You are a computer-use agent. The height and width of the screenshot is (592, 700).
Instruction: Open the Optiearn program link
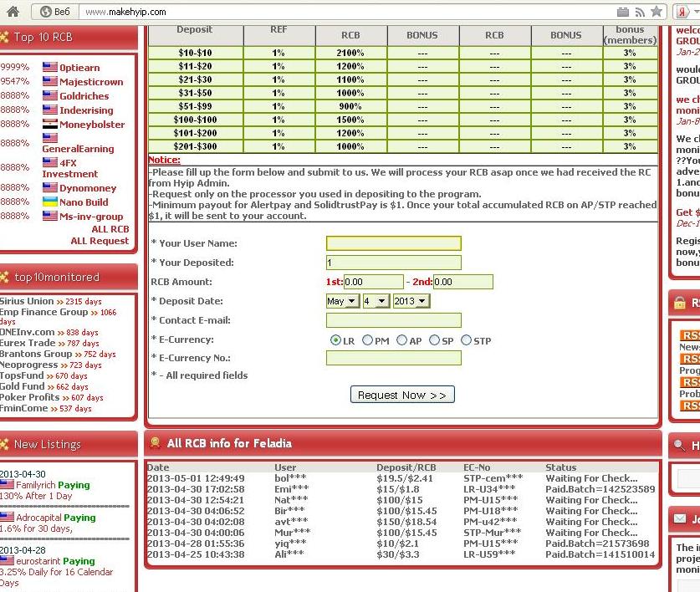coord(80,68)
